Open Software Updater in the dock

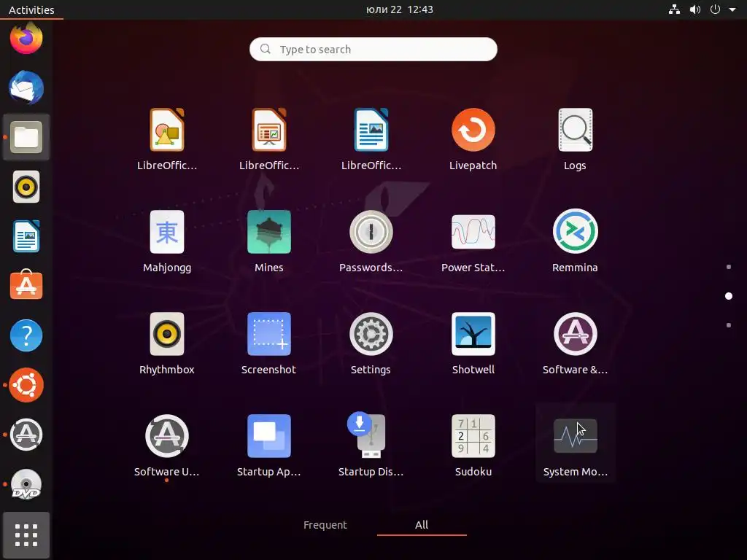coord(26,435)
